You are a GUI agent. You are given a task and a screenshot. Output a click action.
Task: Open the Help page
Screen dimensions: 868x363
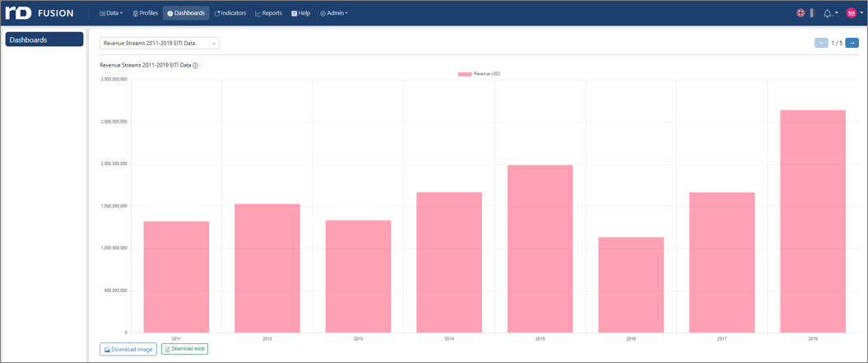tap(300, 12)
